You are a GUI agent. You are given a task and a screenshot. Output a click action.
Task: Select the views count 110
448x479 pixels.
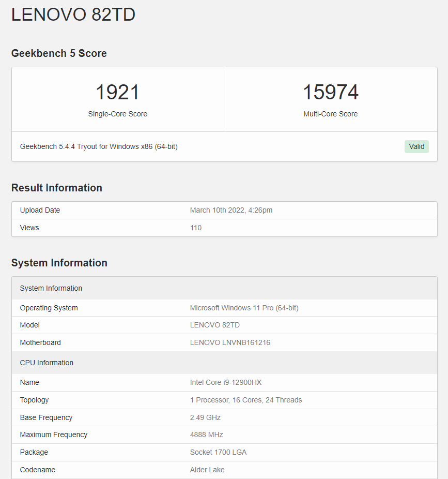(196, 228)
